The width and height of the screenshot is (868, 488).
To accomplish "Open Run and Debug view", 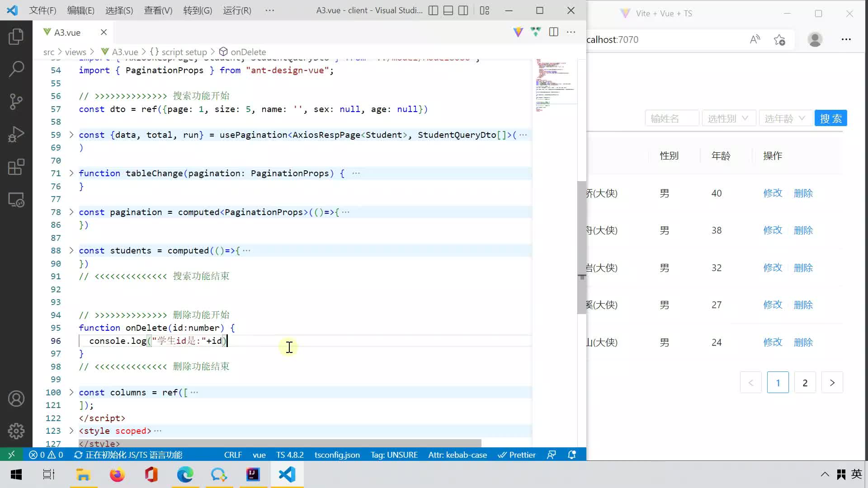I will (16, 134).
